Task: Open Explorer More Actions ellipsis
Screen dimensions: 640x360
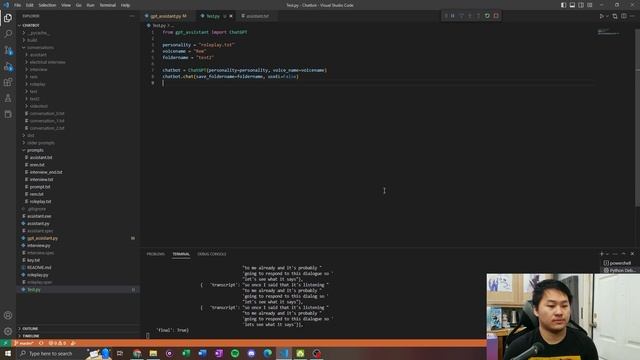Action: (x=132, y=16)
